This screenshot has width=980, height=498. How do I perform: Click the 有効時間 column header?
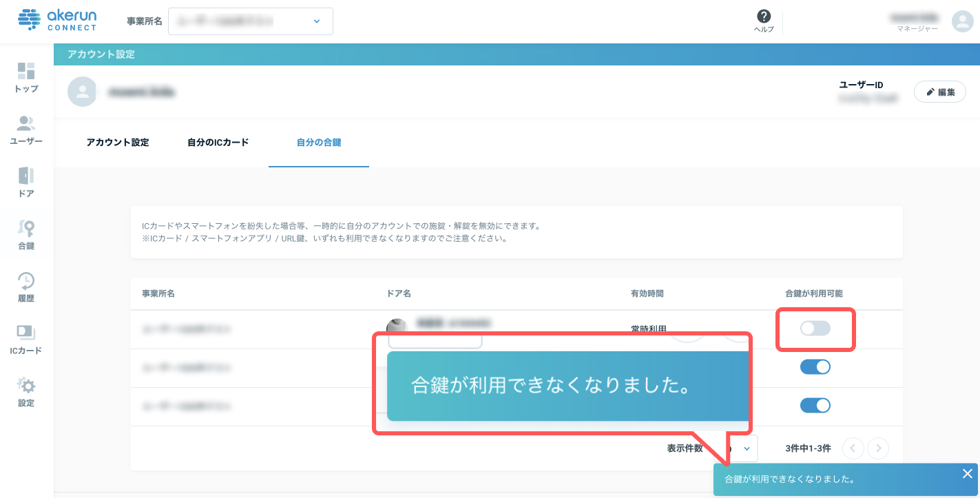(x=647, y=293)
